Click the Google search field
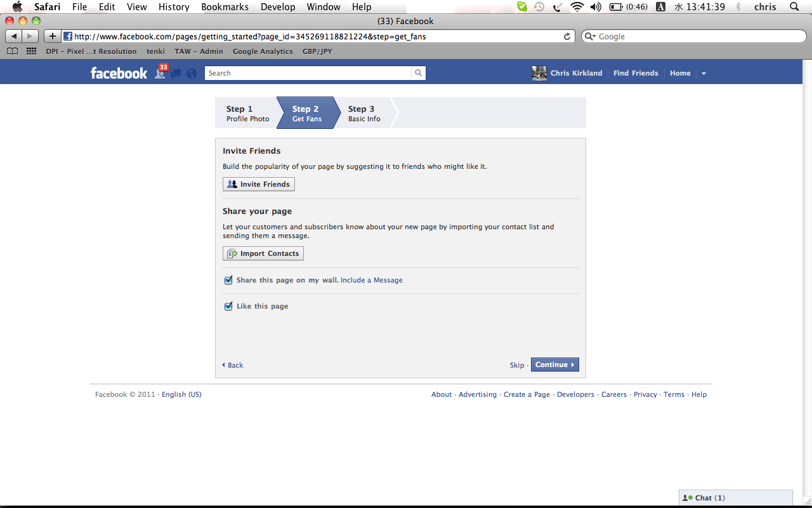The image size is (812, 508). [693, 36]
